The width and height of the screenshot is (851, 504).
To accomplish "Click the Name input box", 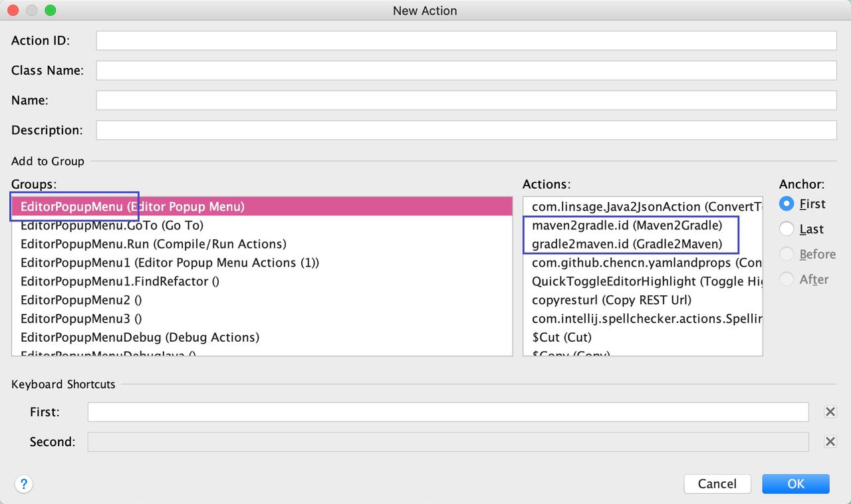I will tap(465, 100).
